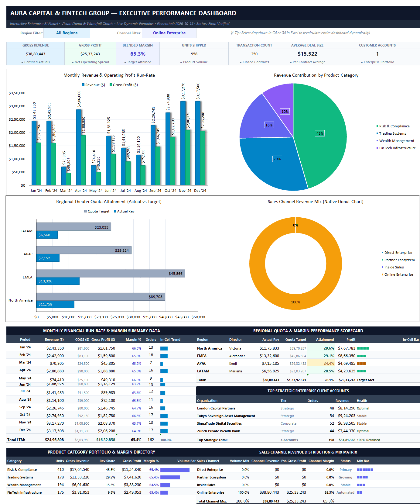The height and width of the screenshot is (504, 420).
Task: Click the Actual Rev legend entry in the regional chart
Action: point(124,211)
